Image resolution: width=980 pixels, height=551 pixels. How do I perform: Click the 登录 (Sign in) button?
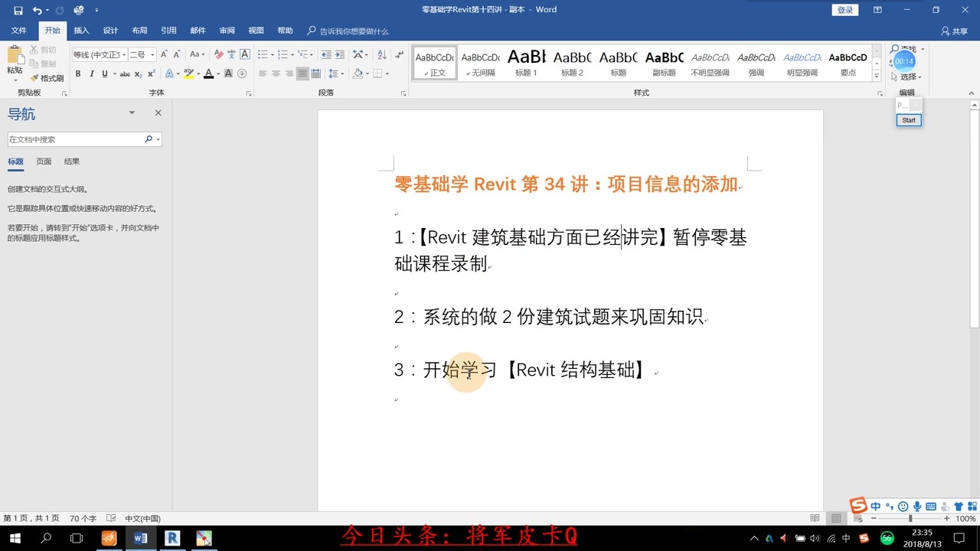845,10
